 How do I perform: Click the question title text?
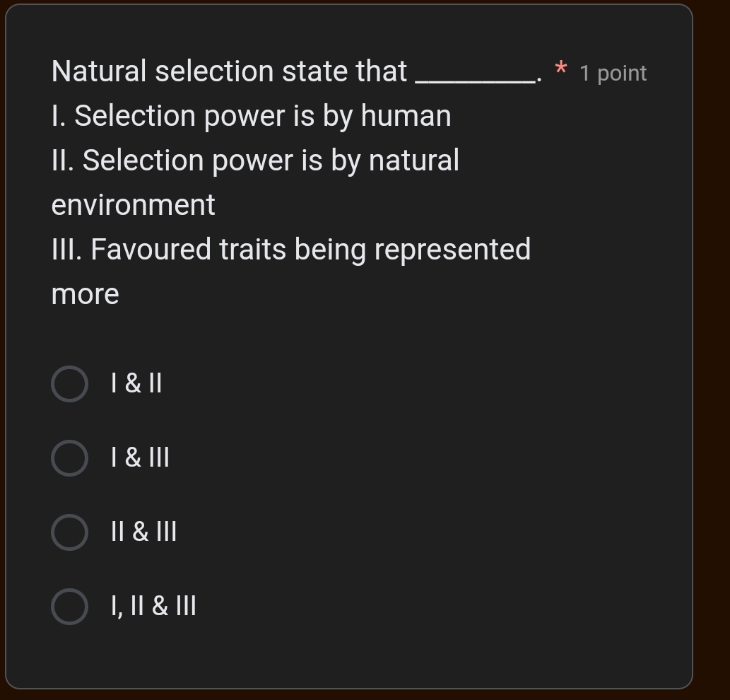[228, 71]
